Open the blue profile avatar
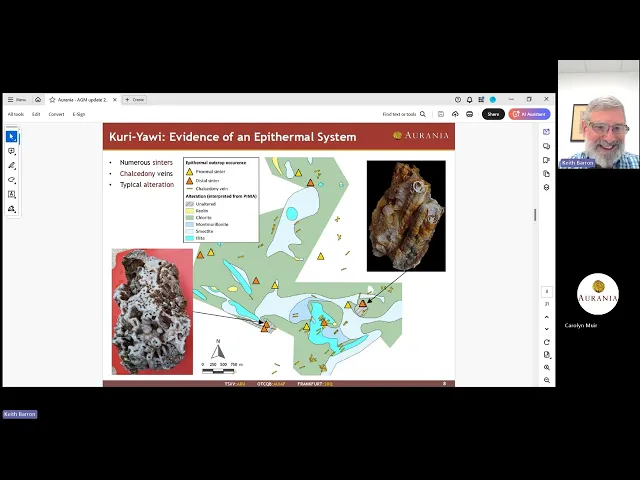 (493, 100)
